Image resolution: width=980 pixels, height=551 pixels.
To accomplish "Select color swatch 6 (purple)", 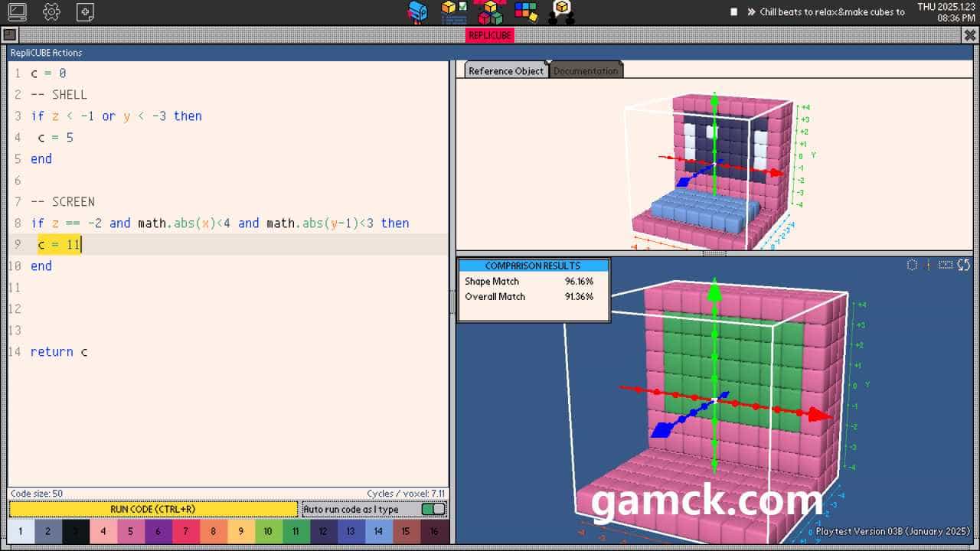I will click(x=158, y=531).
